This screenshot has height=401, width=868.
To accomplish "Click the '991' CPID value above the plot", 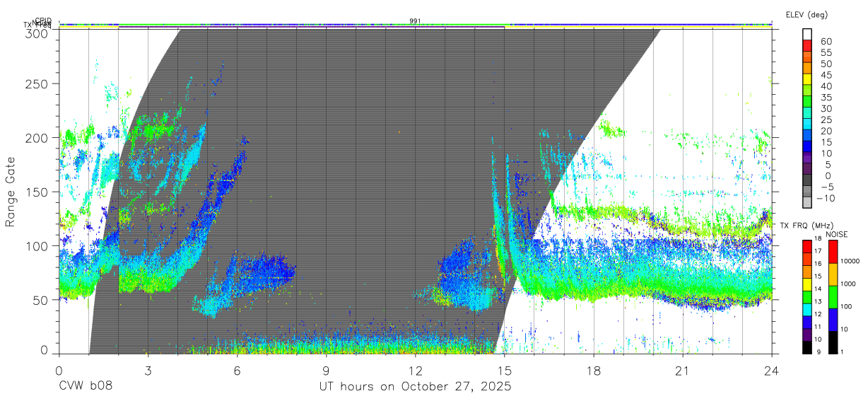I will (x=416, y=21).
